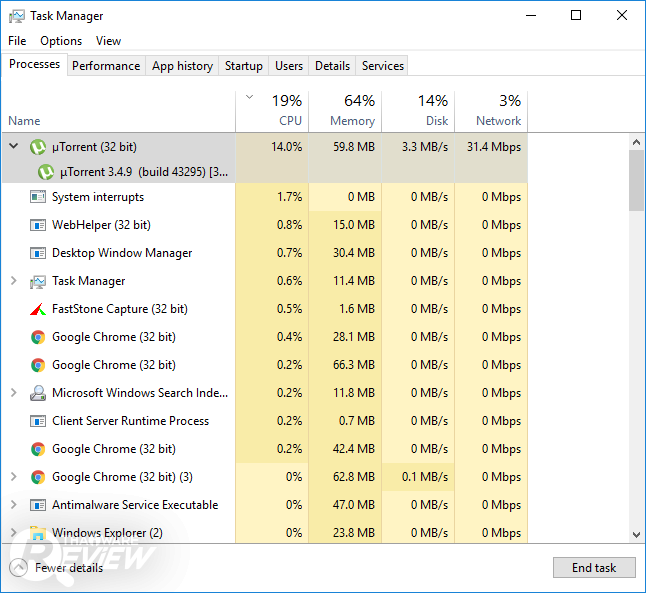Switch to the Performance tab
The height and width of the screenshot is (593, 646).
106,66
